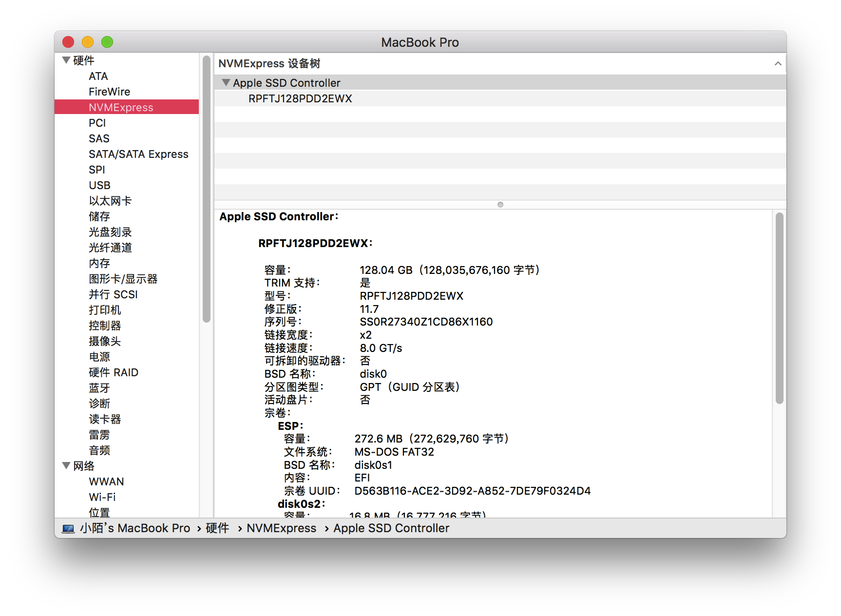Click the GPT (GUID 分区表) value
841x616 pixels.
pyautogui.click(x=410, y=387)
